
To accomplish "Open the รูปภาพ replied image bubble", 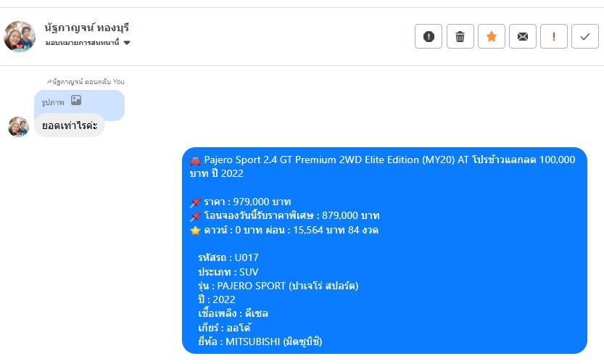I will click(x=79, y=102).
